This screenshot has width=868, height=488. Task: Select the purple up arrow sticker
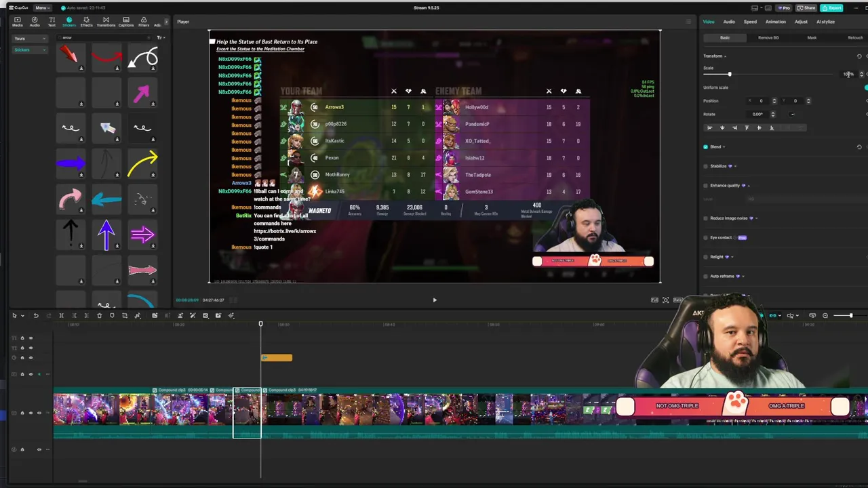click(106, 235)
